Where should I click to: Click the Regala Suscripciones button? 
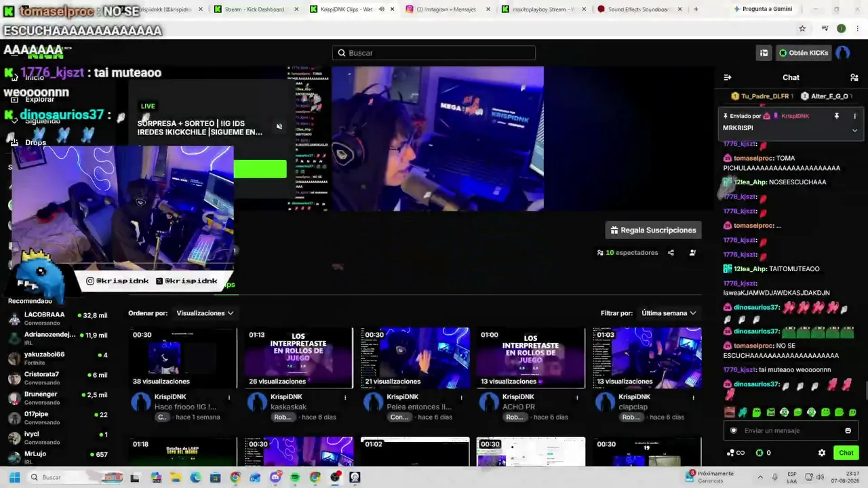pyautogui.click(x=653, y=230)
